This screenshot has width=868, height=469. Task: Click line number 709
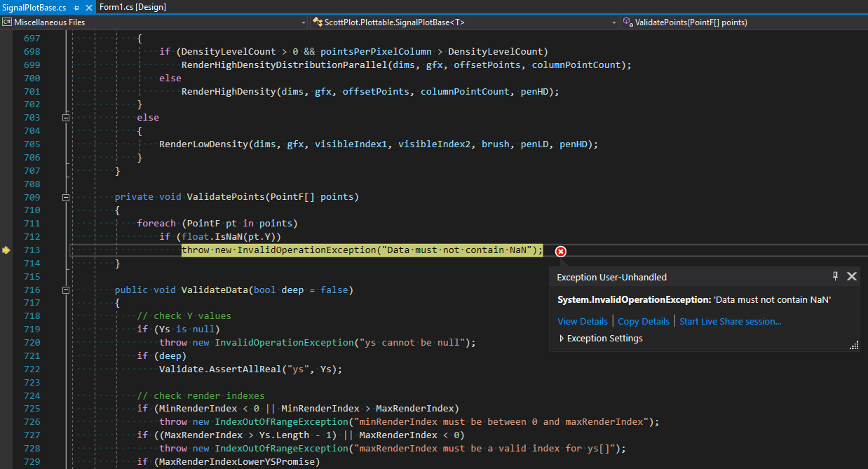pos(32,197)
